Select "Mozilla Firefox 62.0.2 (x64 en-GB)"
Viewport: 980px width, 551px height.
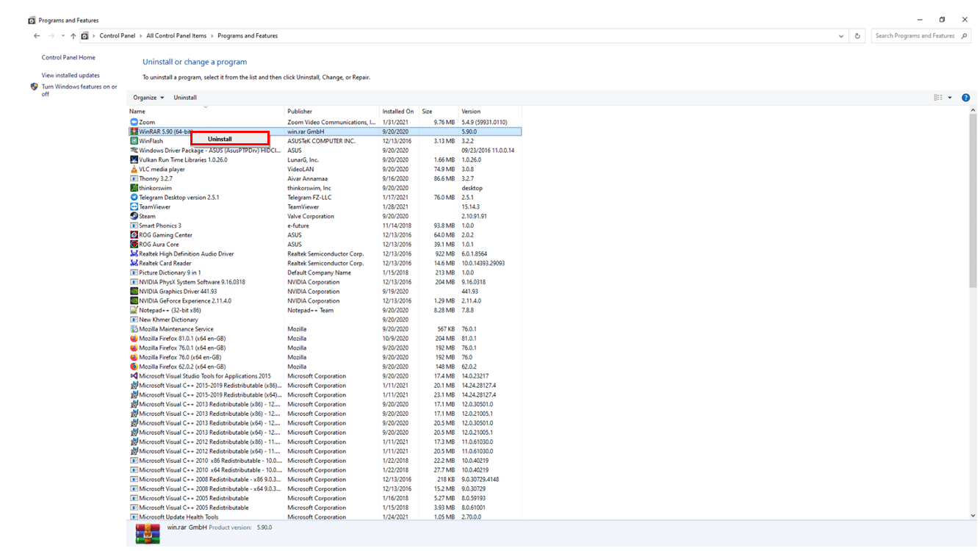[325, 367]
